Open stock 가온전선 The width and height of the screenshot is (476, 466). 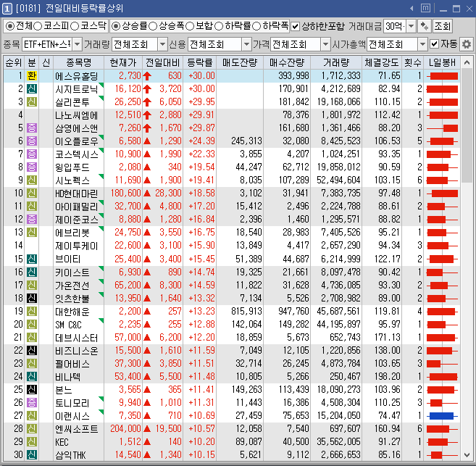(72, 286)
